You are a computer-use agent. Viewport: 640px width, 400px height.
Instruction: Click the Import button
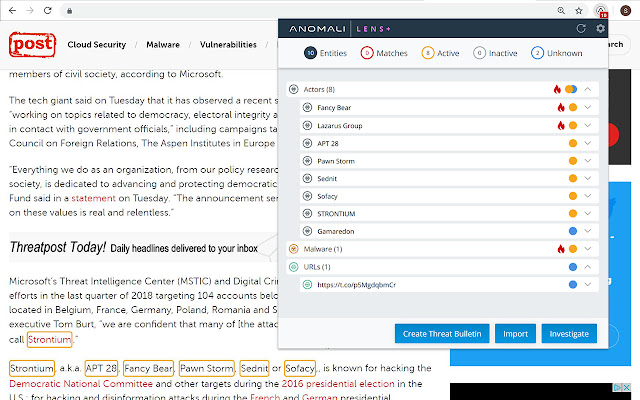point(515,334)
